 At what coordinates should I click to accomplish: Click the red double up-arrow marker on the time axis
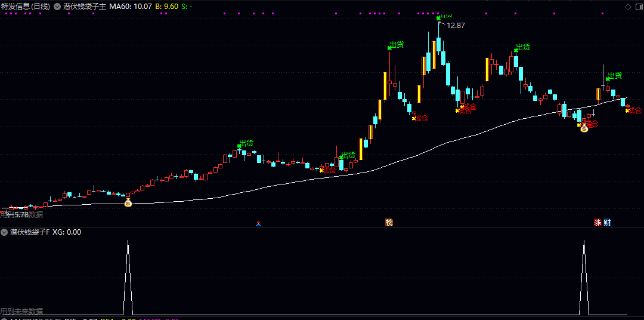pyautogui.click(x=258, y=223)
